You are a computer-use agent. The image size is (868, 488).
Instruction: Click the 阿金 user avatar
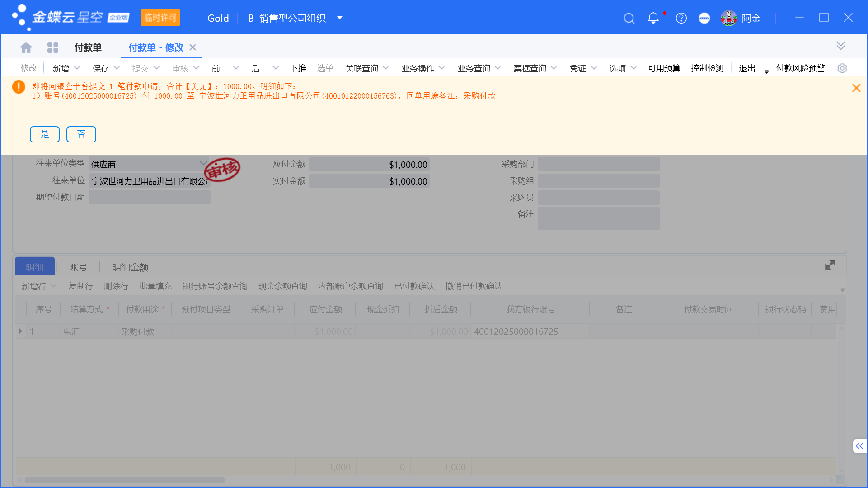(729, 18)
